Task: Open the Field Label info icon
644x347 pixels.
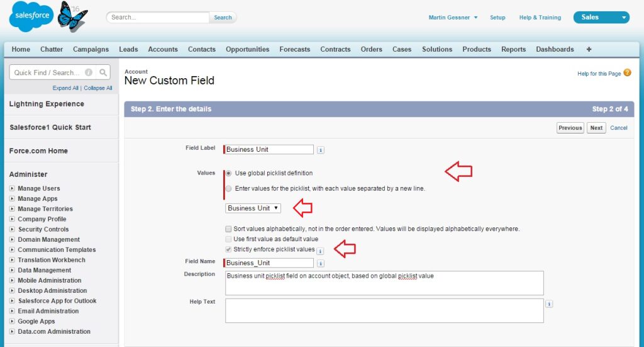Action: 321,150
